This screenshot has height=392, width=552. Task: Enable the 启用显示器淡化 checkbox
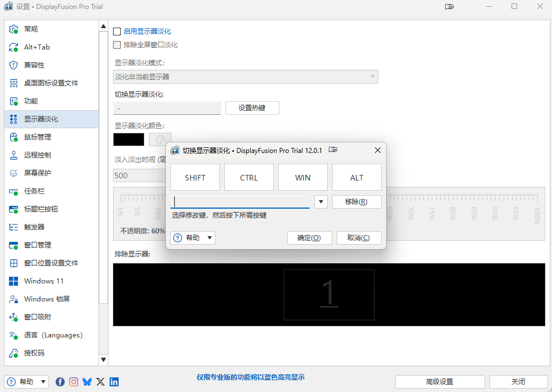point(117,31)
